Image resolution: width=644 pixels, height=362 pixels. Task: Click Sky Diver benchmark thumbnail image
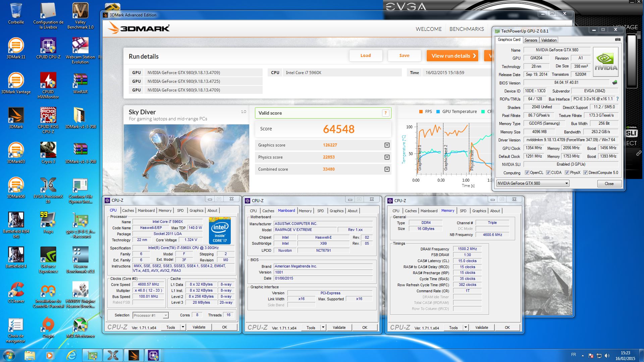tap(186, 158)
